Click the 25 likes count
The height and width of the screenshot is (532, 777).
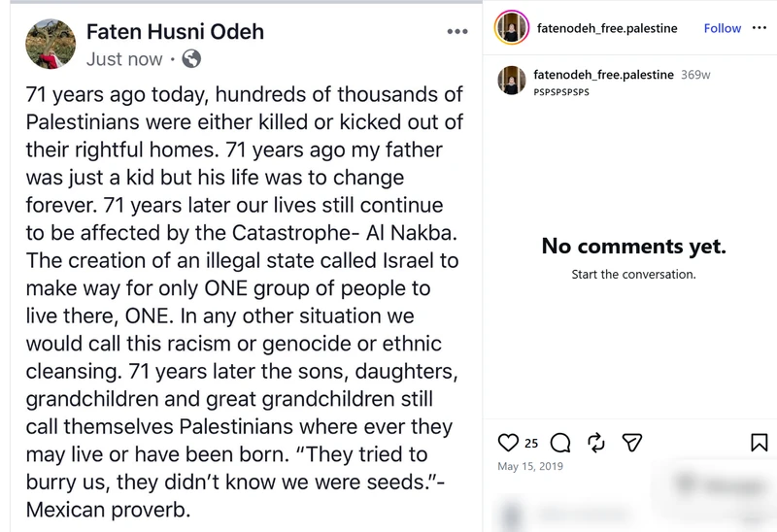(531, 444)
